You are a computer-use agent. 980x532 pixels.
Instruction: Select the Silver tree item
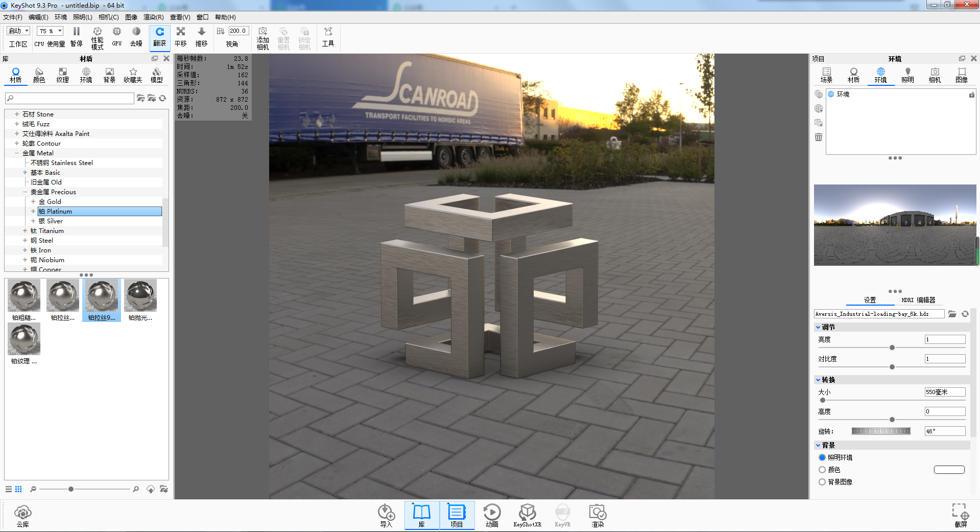point(51,221)
